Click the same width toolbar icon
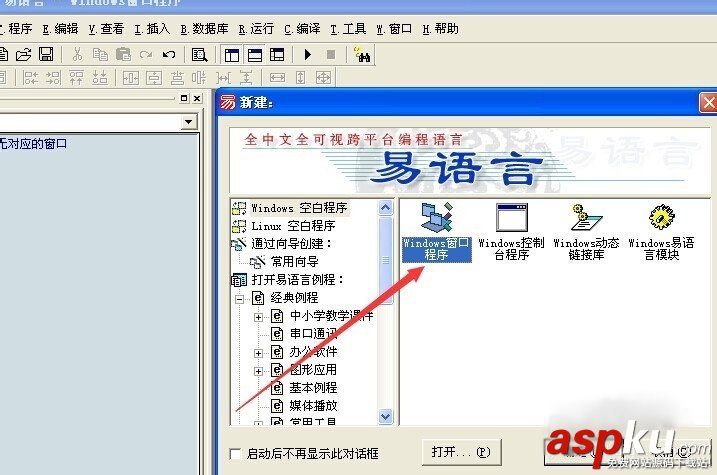The image size is (717, 475). click(x=277, y=78)
